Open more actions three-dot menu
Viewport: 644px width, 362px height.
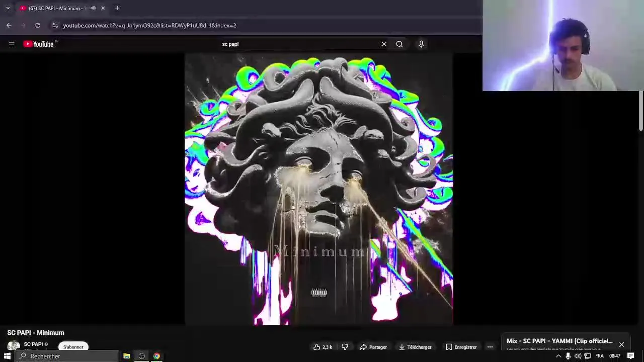point(490,347)
